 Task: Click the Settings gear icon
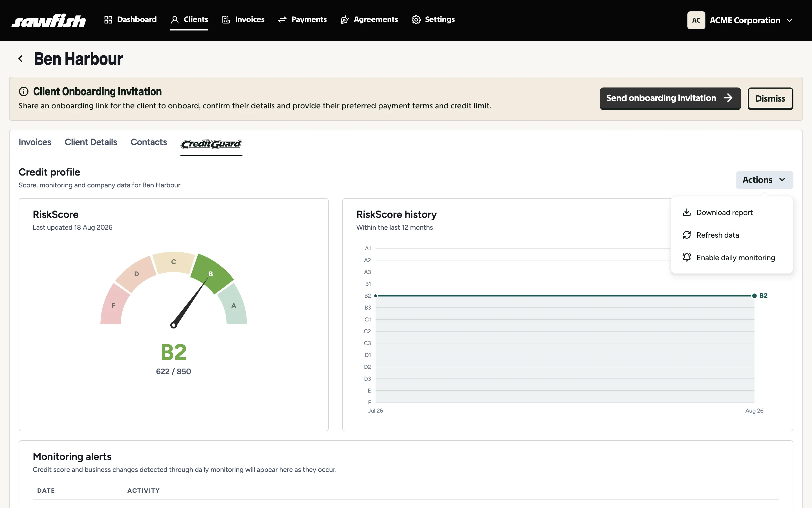tap(416, 20)
